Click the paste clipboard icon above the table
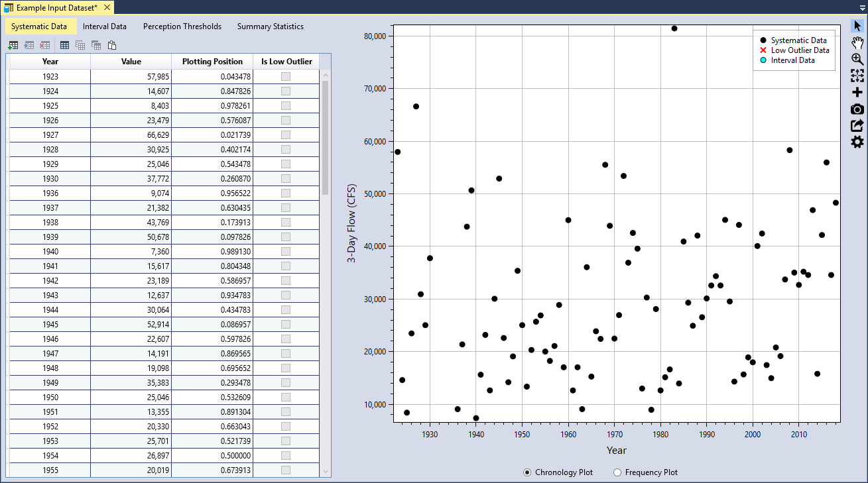The width and height of the screenshot is (868, 483). 111,45
